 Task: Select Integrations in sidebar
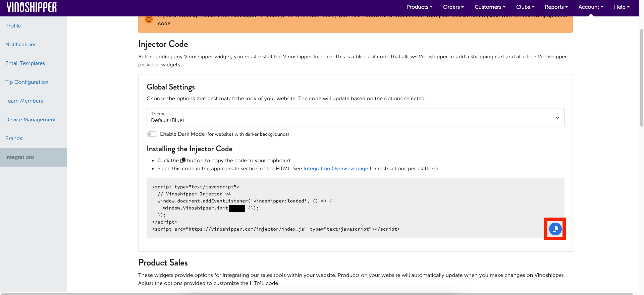34,157
